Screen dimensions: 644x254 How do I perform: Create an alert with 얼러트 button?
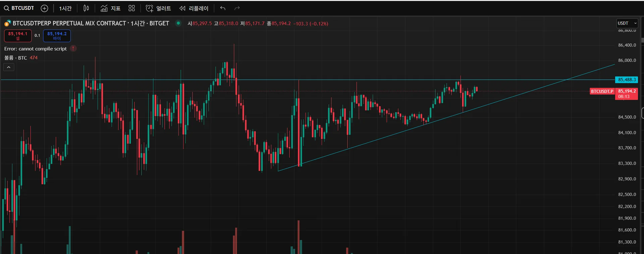point(159,8)
